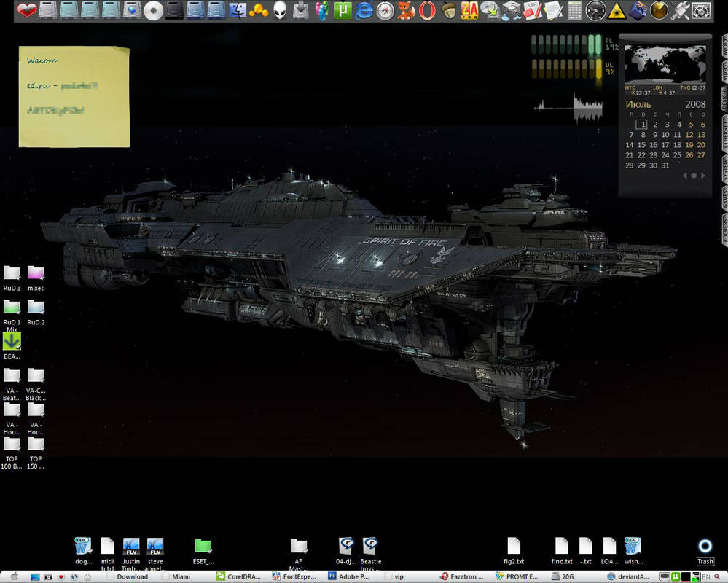Open the acorn icon in the dock
This screenshot has width=728, height=583.
[x=448, y=10]
